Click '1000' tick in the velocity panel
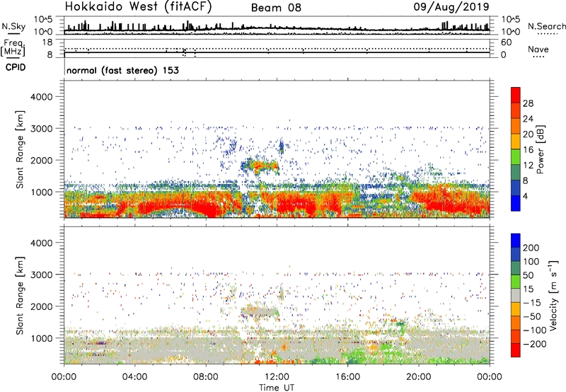This screenshot has width=566, height=392. (x=42, y=338)
